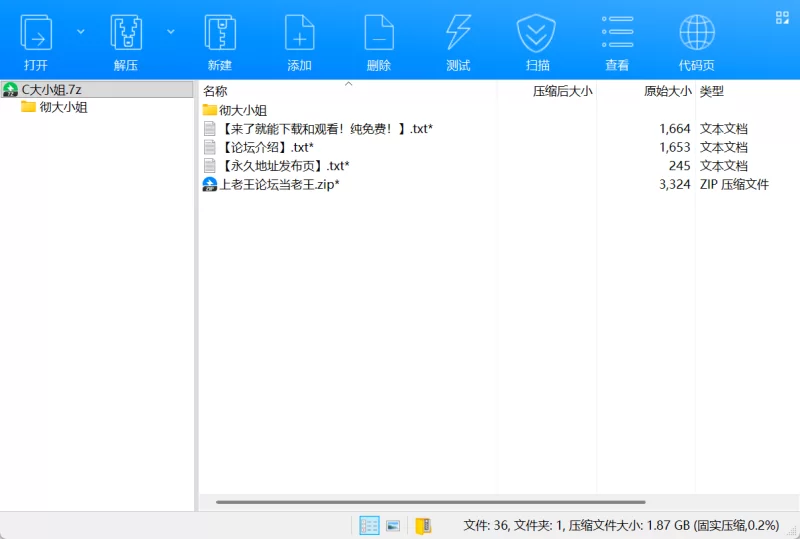Select 上老王论坛当老王.zip file
Image resolution: width=800 pixels, height=539 pixels.
coord(279,184)
